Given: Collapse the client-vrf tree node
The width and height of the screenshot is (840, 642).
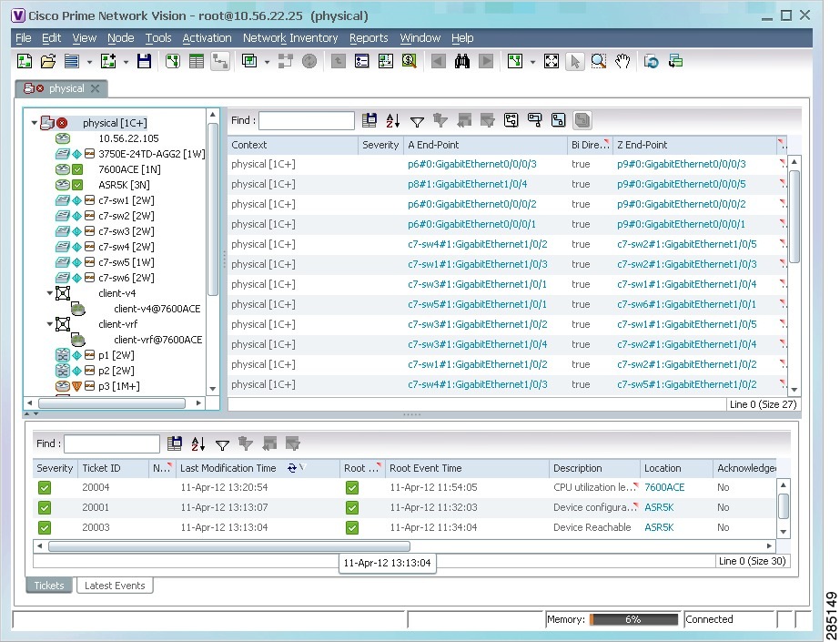Looking at the screenshot, I should pyautogui.click(x=50, y=324).
